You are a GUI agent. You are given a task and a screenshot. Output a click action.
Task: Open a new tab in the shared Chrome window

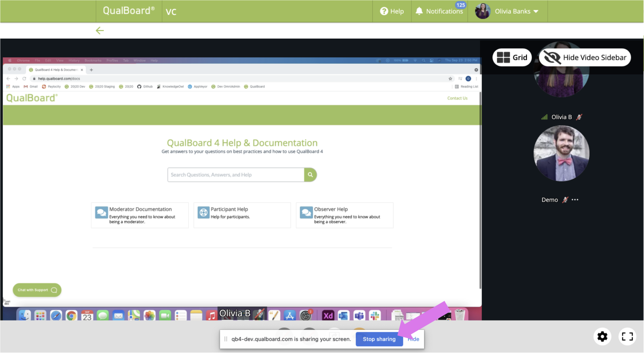91,70
